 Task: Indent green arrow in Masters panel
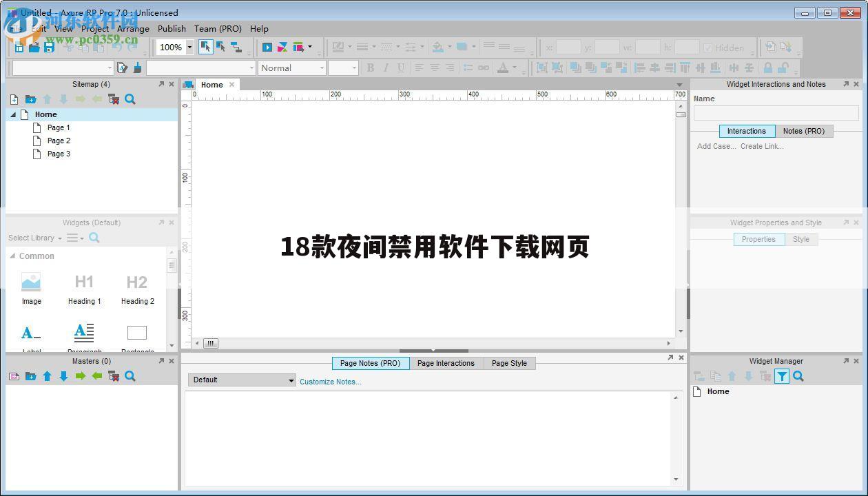pyautogui.click(x=80, y=376)
